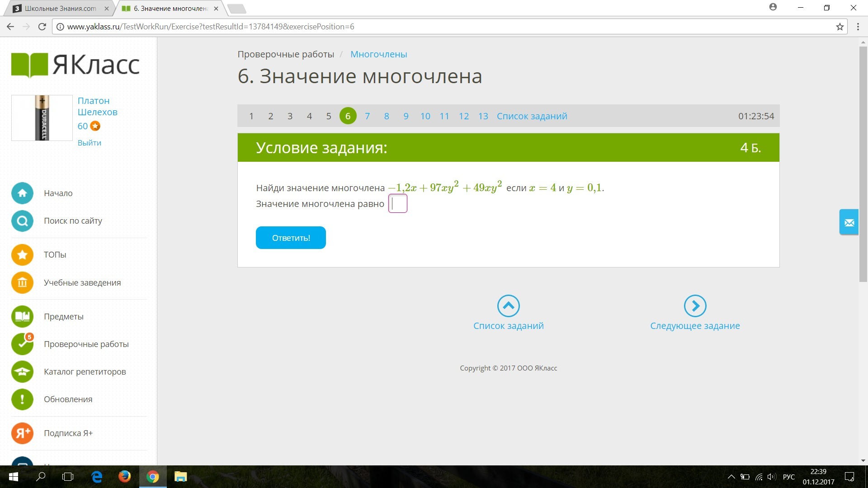Open Firefox from the taskbar
Viewport: 868px width, 488px height.
pyautogui.click(x=124, y=477)
